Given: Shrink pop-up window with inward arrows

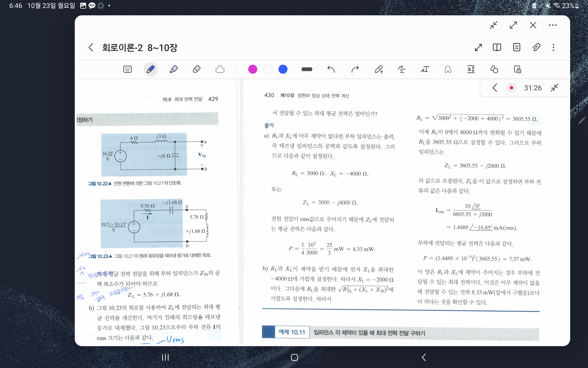Looking at the screenshot, I should pyautogui.click(x=494, y=25).
